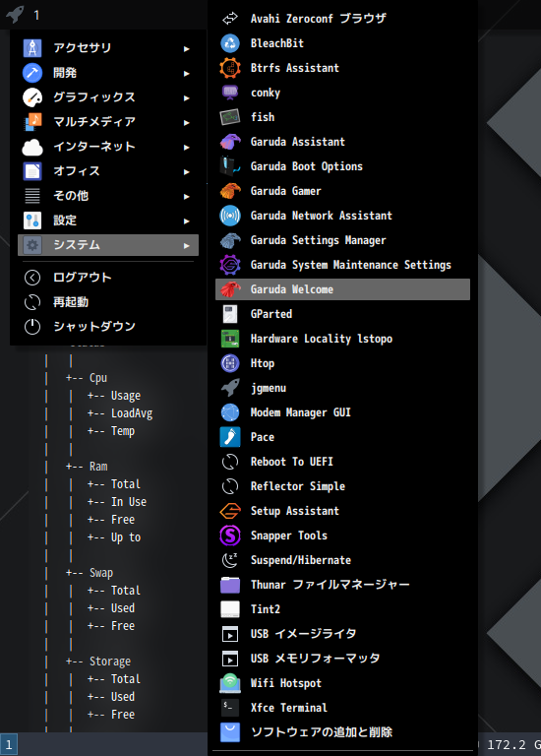
Task: Select the システム menu entry
Action: 108,245
